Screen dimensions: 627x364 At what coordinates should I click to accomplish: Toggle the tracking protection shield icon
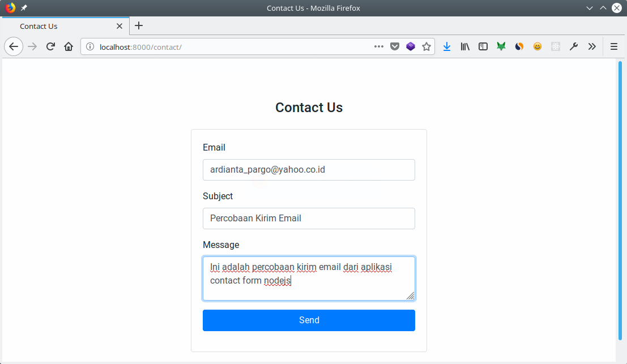pyautogui.click(x=395, y=46)
